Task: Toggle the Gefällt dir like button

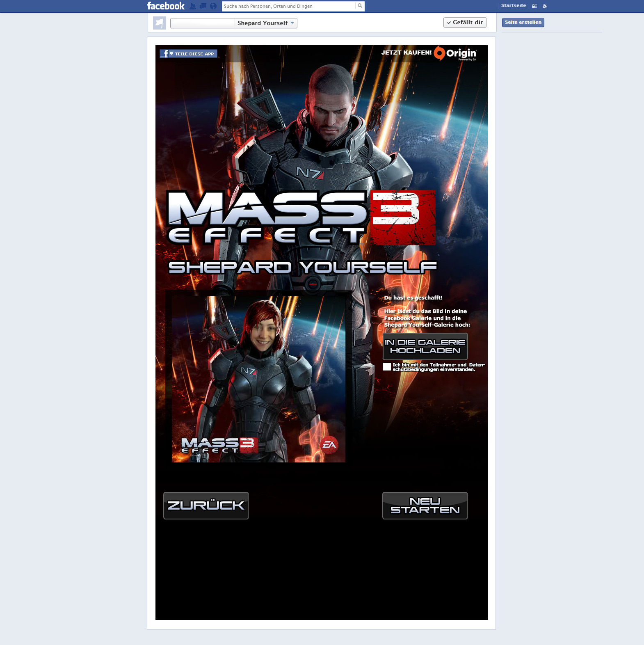Action: click(465, 23)
